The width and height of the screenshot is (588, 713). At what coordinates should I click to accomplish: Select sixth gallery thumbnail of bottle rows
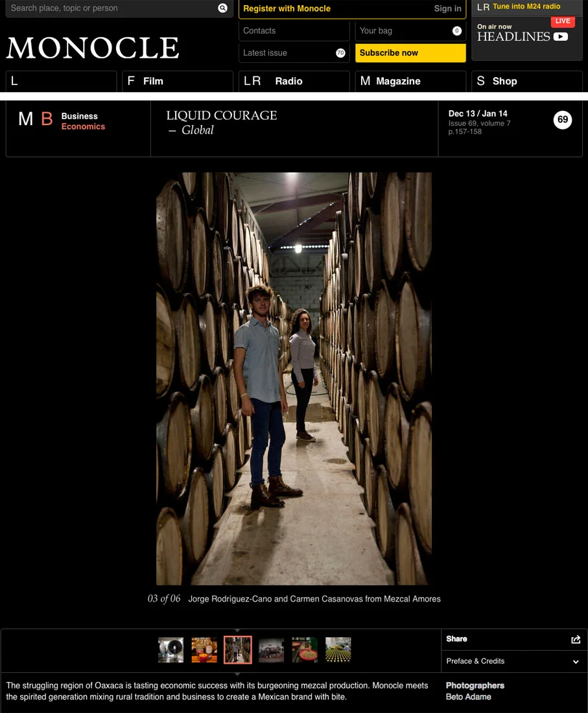338,649
